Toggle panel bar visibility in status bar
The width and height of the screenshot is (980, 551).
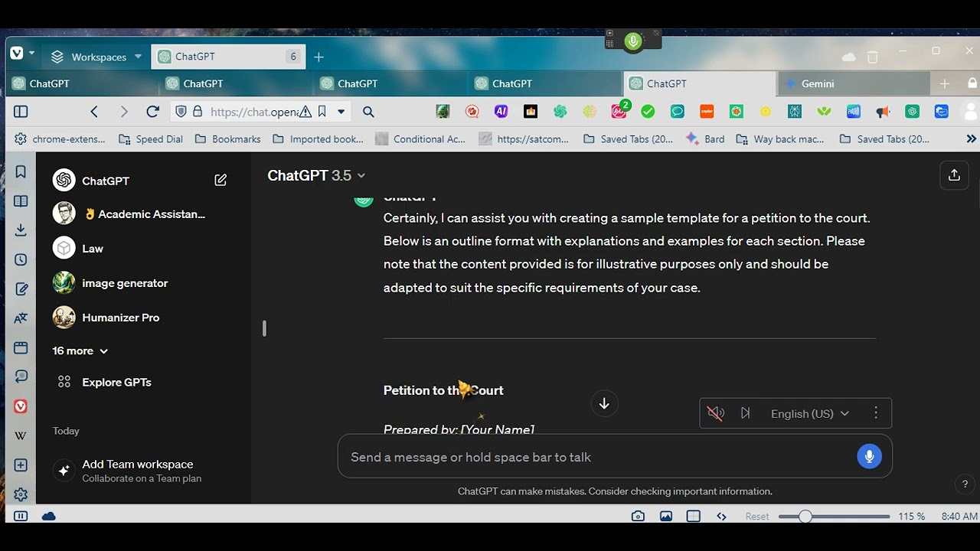coord(21,517)
